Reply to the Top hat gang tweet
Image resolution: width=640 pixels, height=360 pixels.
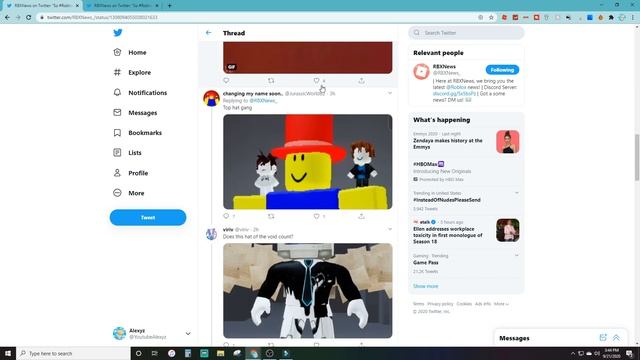click(x=226, y=216)
